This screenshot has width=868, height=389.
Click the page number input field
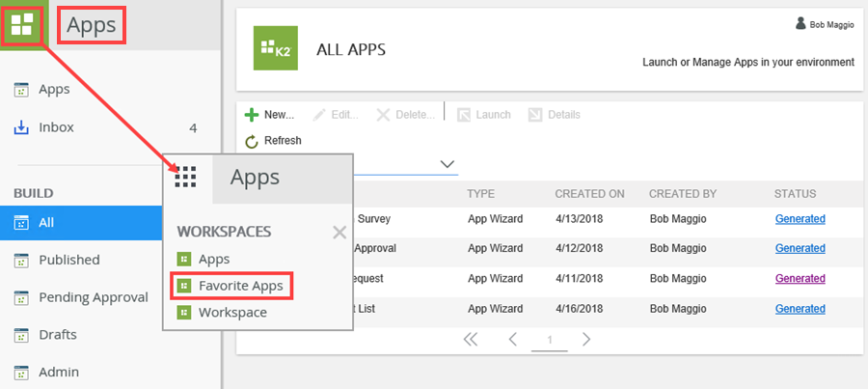[x=550, y=341]
